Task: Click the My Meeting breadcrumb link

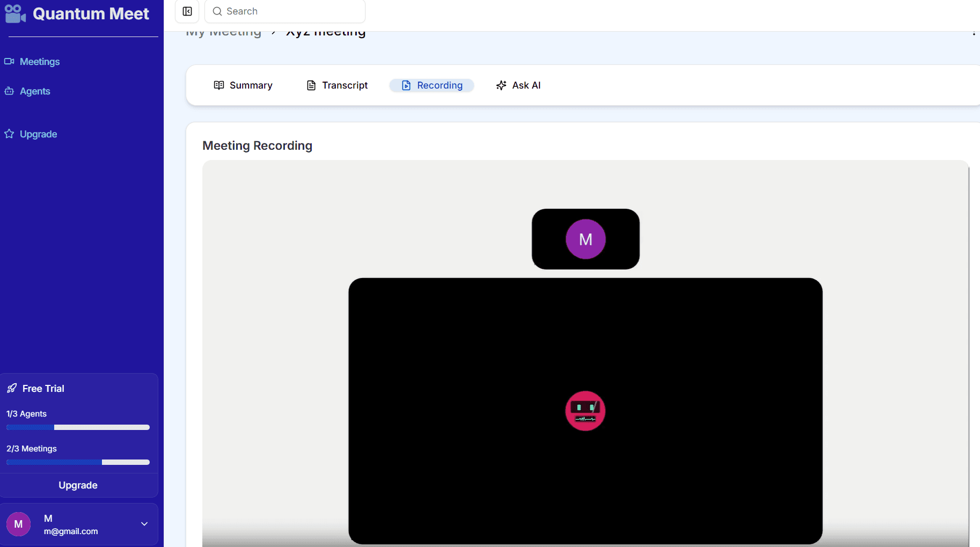Action: (224, 33)
